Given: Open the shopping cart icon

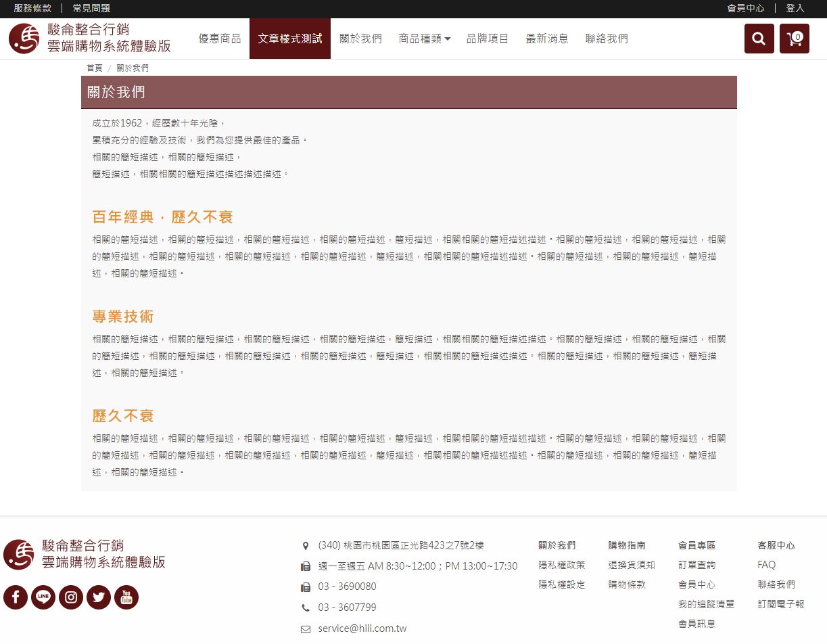Looking at the screenshot, I should 795,39.
